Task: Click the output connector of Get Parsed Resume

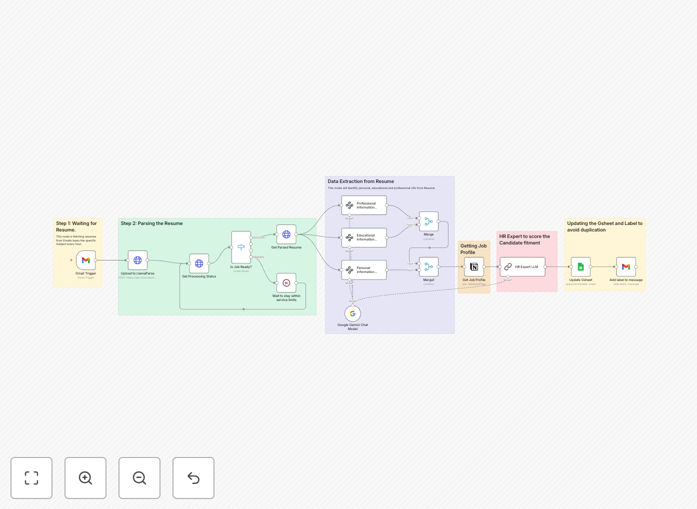Action: click(297, 234)
